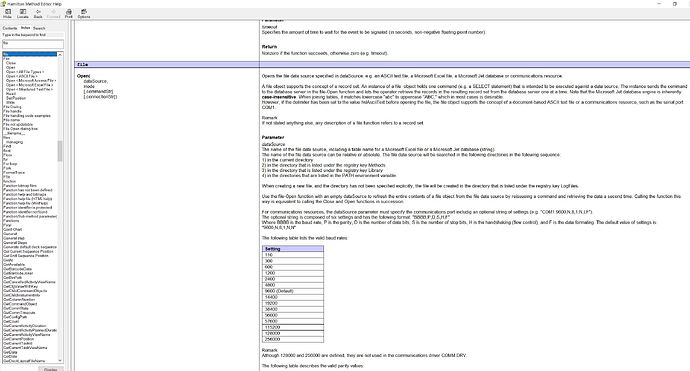Click the 'Setting' table header

tap(293, 249)
